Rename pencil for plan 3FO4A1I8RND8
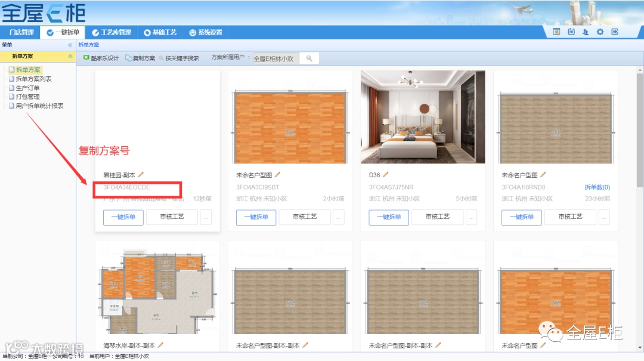Image resolution: width=644 pixels, height=361 pixels. 543,175
